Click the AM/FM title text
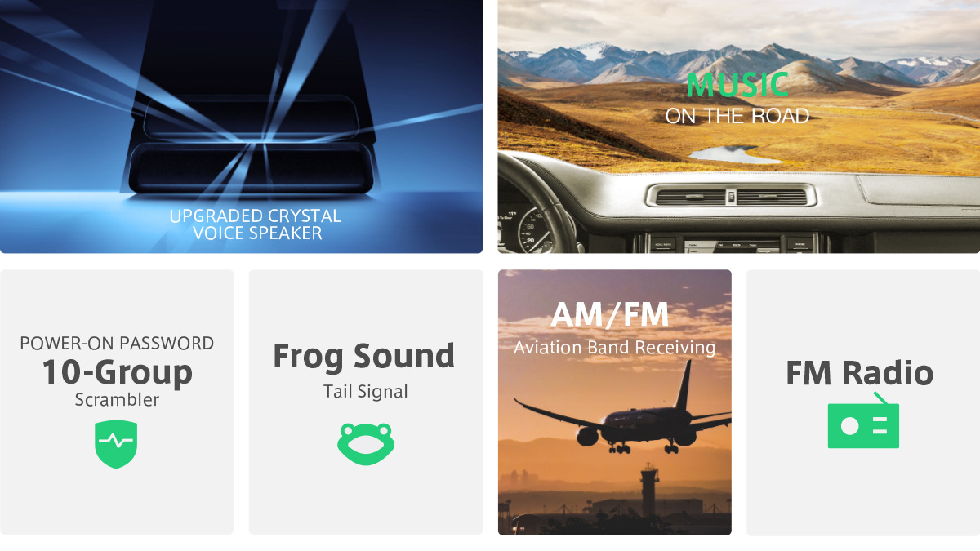Viewport: 980px width, 551px height. coord(609,314)
